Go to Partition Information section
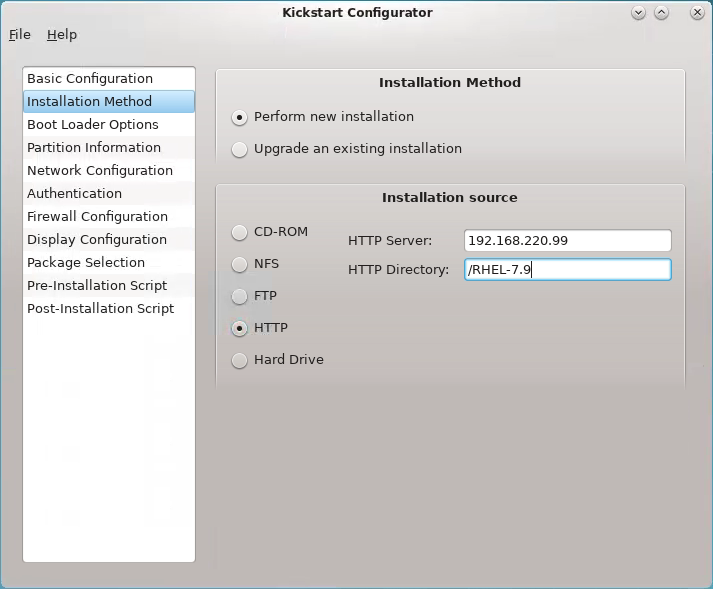The image size is (713, 589). point(109,147)
